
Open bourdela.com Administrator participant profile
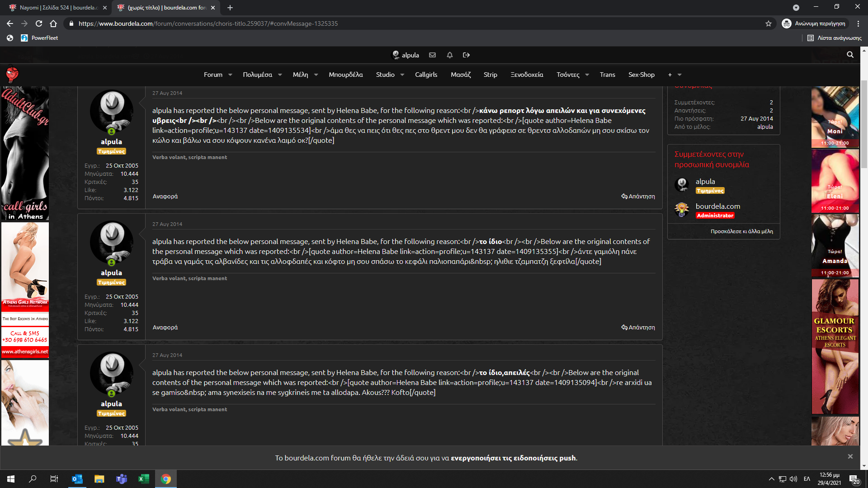[x=717, y=206]
